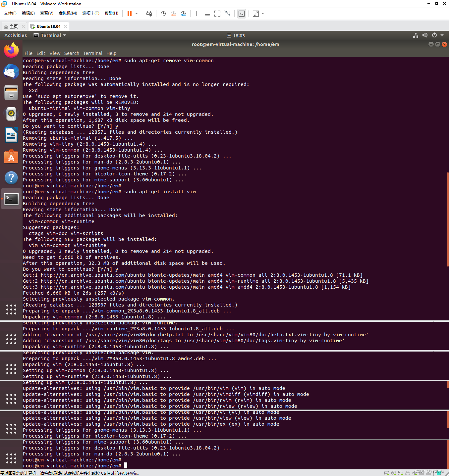Screen dimensions: 449x476
Task: Click the terminal cursor at last prompt
Action: point(126,466)
